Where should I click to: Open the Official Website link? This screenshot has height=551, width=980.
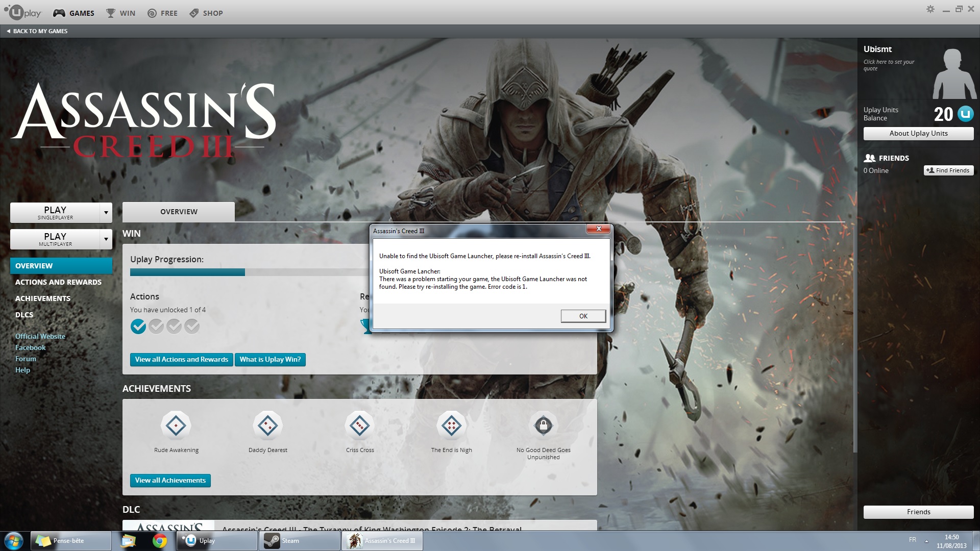40,336
